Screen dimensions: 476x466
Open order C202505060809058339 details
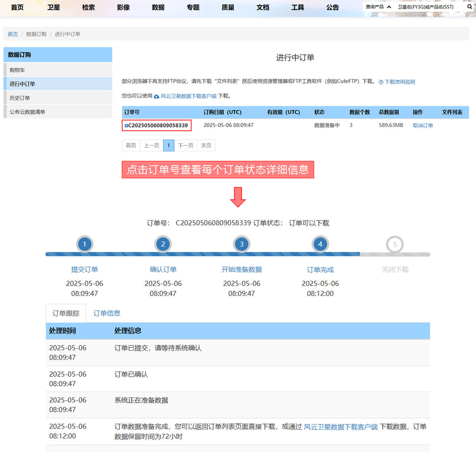[158, 126]
